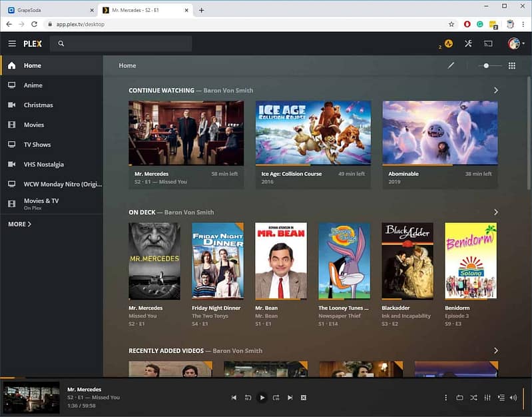Screen dimensions: 532x417
Task: Open the Ice Age: Collision Course thumbnail
Action: (313, 133)
